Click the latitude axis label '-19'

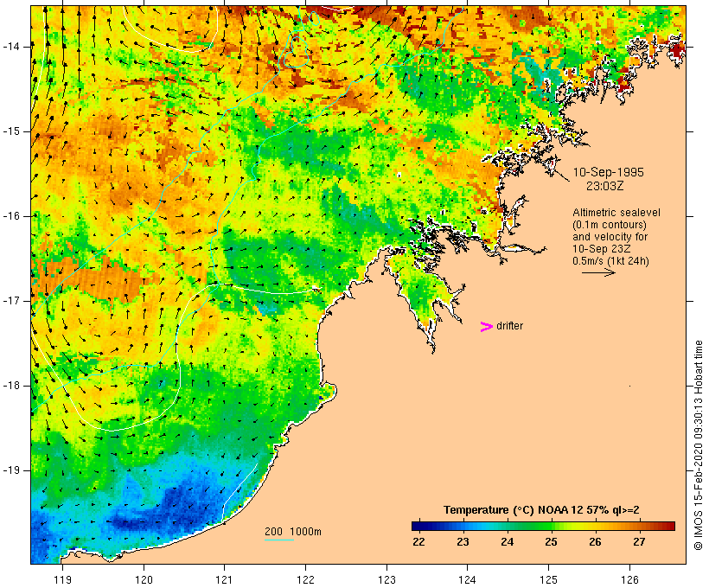tap(11, 470)
